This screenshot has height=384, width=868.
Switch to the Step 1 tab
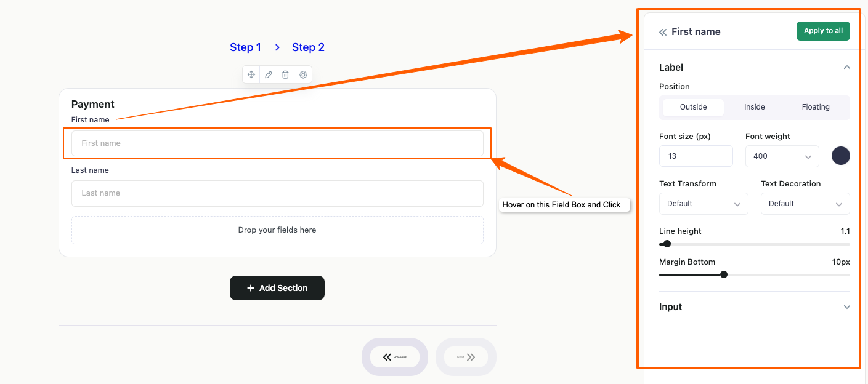click(x=245, y=47)
